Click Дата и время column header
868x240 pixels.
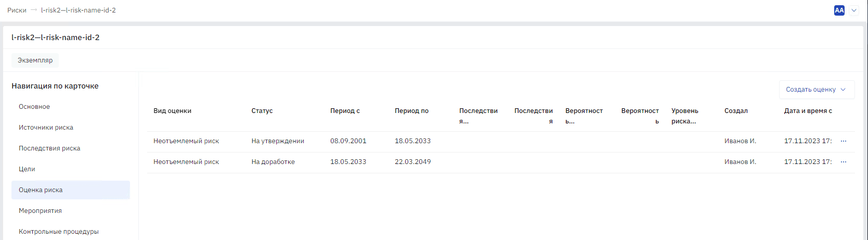[x=808, y=111]
